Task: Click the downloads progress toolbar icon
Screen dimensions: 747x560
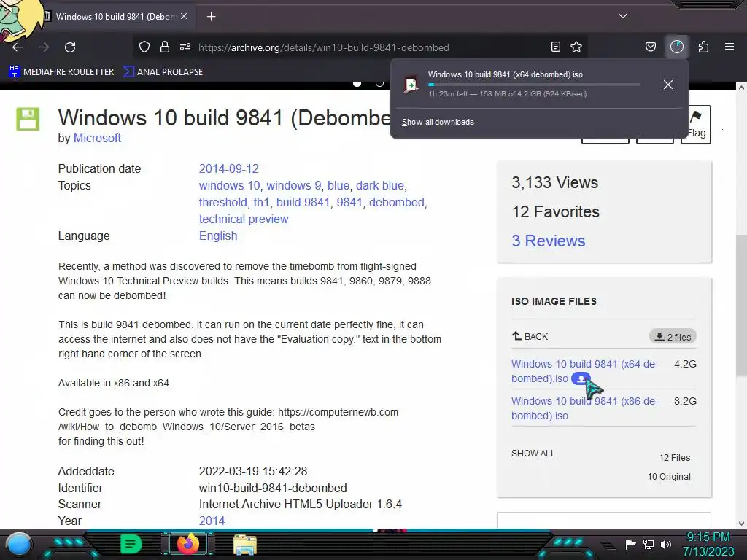Action: pyautogui.click(x=677, y=47)
